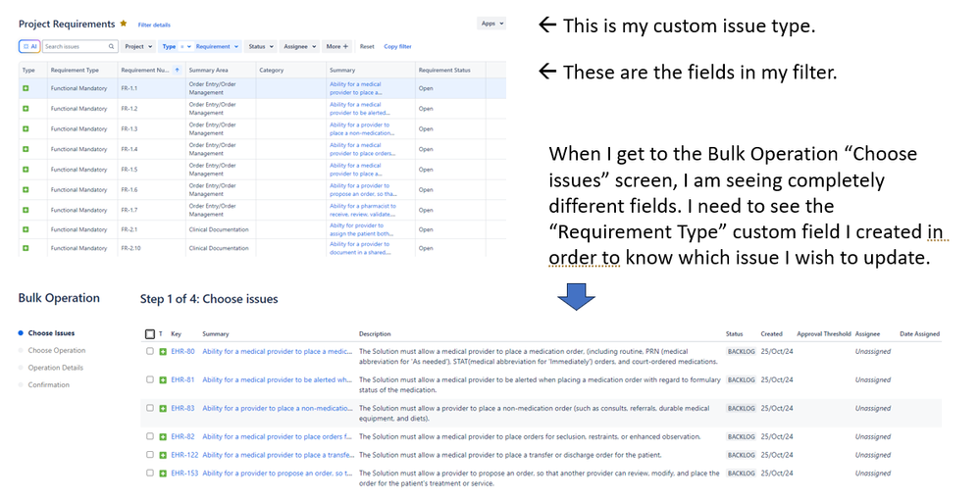Check the box for issue EHR-122
The width and height of the screenshot is (980, 500).
tap(149, 454)
